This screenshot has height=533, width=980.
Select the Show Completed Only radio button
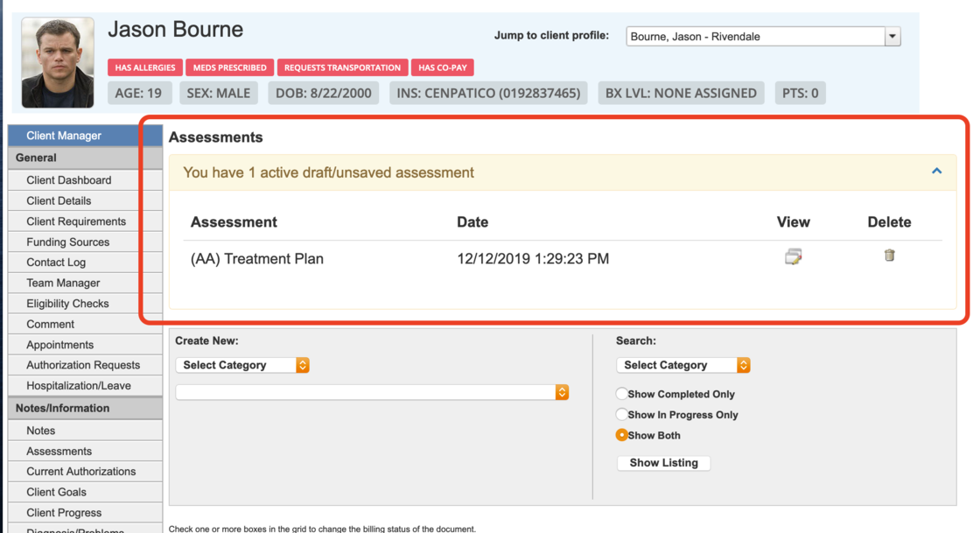621,394
